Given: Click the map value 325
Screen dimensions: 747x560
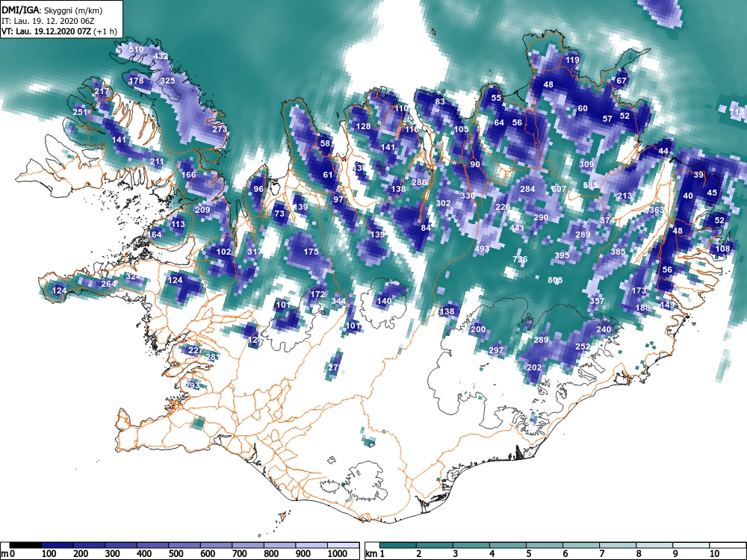Looking at the screenshot, I should pos(167,81).
